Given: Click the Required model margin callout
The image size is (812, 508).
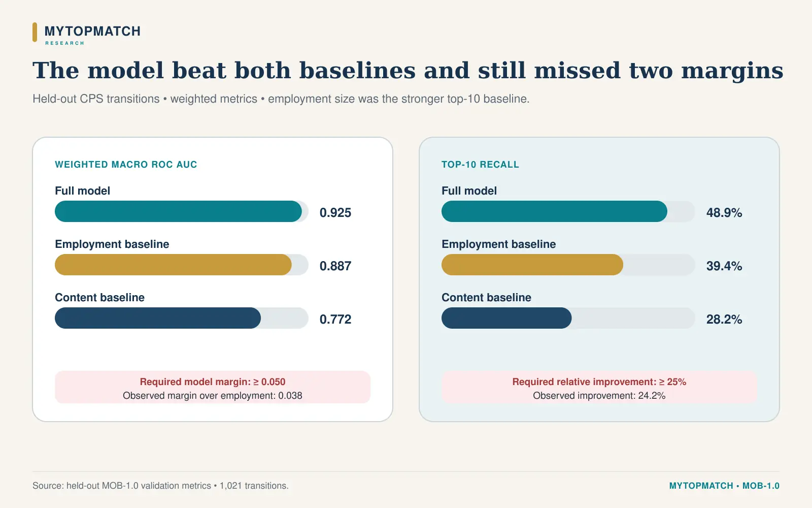Looking at the screenshot, I should (213, 387).
